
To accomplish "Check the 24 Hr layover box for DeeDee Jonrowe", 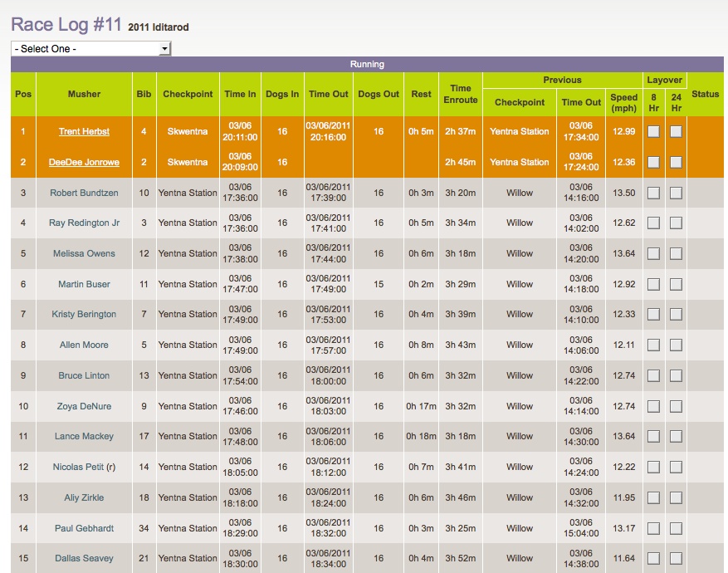I will pos(675,162).
